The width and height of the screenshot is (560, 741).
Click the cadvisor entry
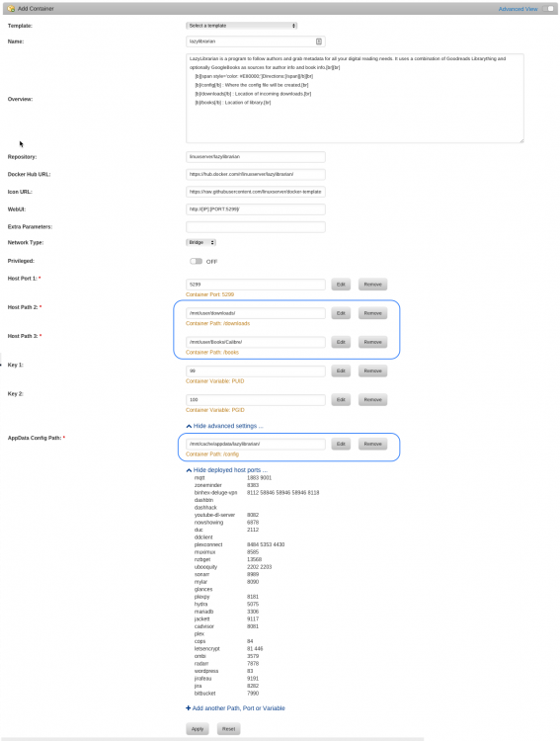coord(204,626)
